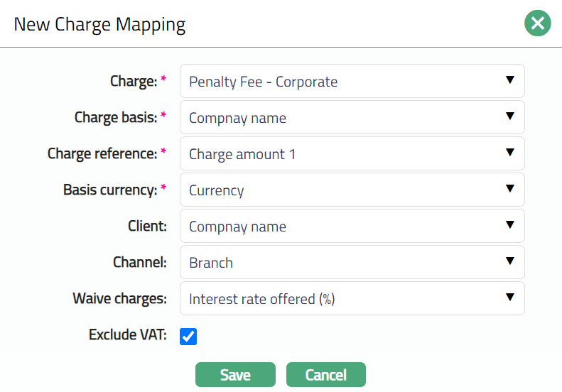Click the arrow icon in the Charge reference field
This screenshot has width=562, height=392.
pyautogui.click(x=509, y=153)
